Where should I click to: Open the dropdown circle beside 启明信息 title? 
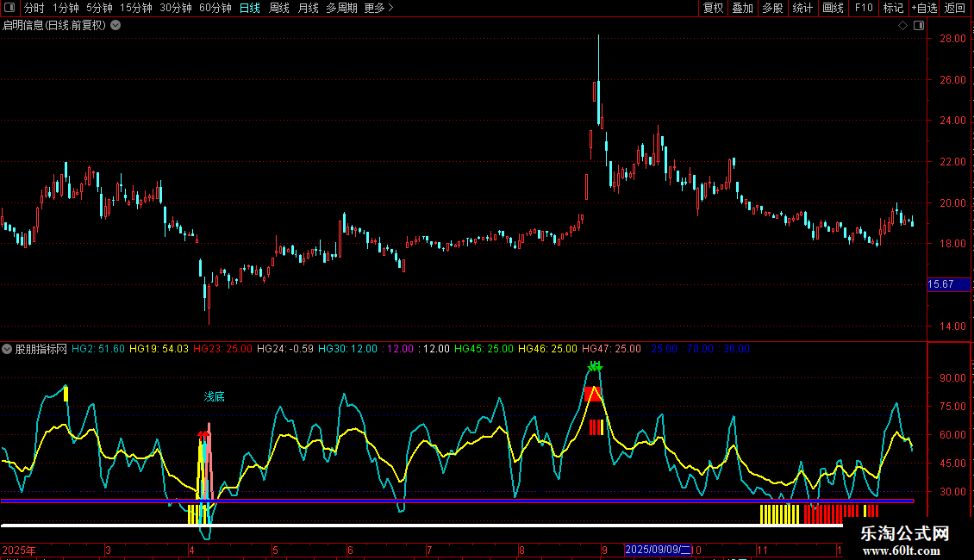click(x=116, y=26)
